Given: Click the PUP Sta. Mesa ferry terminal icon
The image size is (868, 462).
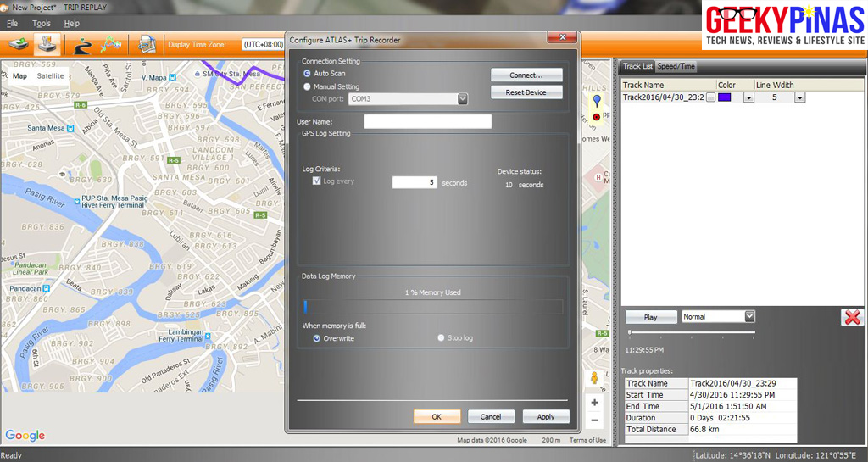Looking at the screenshot, I should [77, 202].
